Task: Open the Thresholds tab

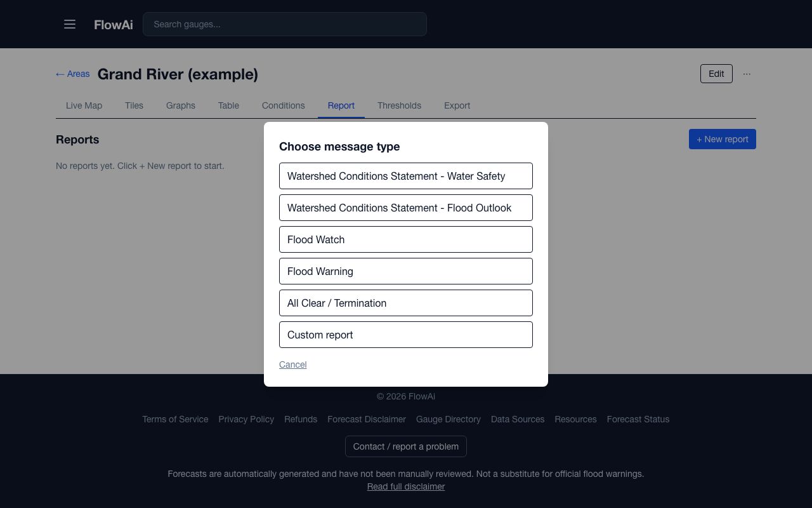Action: pos(399,105)
